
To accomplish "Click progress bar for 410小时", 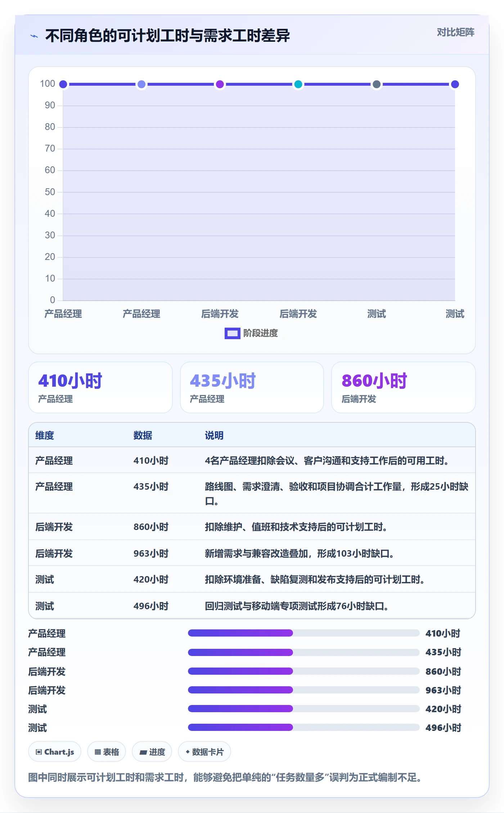I will pyautogui.click(x=303, y=633).
